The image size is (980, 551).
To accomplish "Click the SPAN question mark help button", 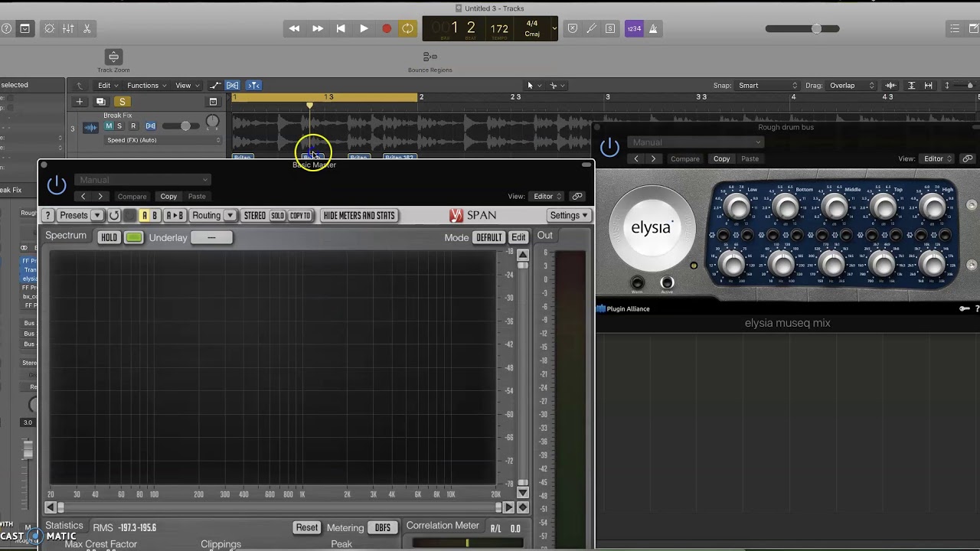I will (47, 216).
